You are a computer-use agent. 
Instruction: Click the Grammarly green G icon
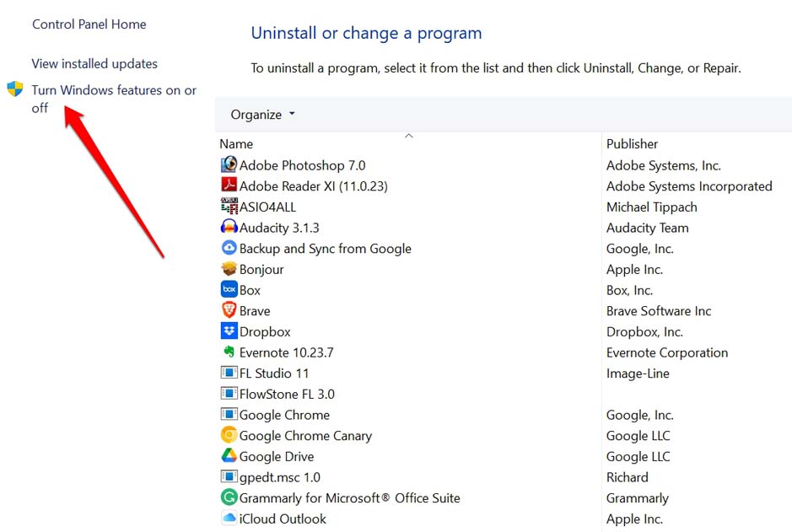(x=229, y=497)
